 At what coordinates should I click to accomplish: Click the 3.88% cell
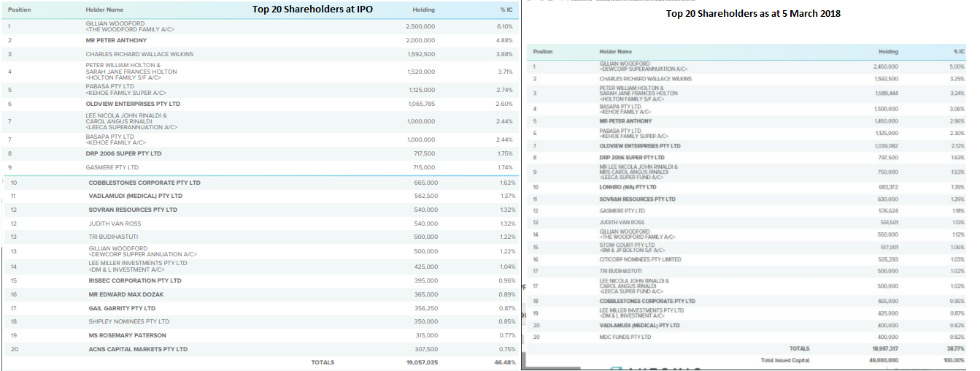(504, 54)
